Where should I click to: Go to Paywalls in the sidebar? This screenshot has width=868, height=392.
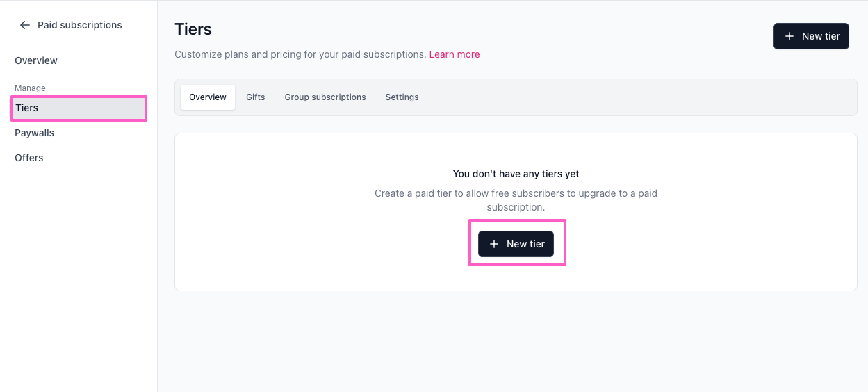pyautogui.click(x=34, y=133)
